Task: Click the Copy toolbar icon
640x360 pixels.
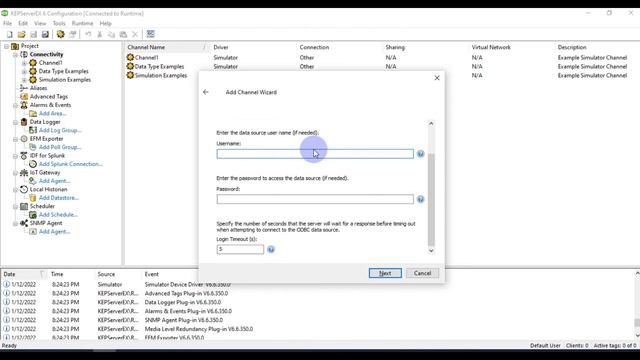Action: (x=111, y=34)
